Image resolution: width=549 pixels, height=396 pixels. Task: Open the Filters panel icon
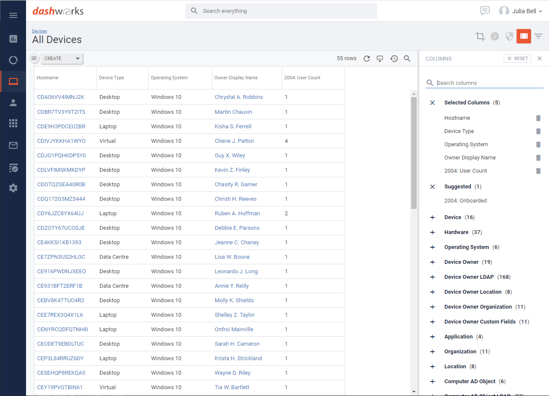pos(538,36)
